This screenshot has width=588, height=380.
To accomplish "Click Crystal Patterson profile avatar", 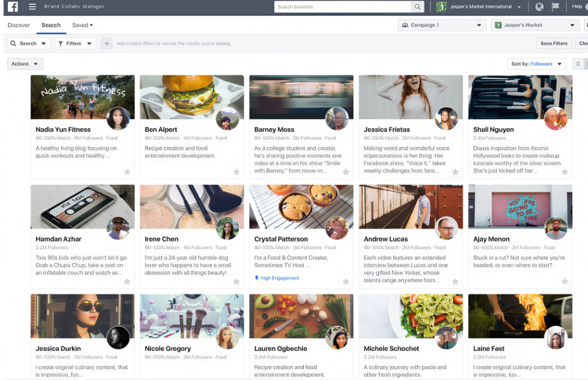I will click(x=337, y=228).
